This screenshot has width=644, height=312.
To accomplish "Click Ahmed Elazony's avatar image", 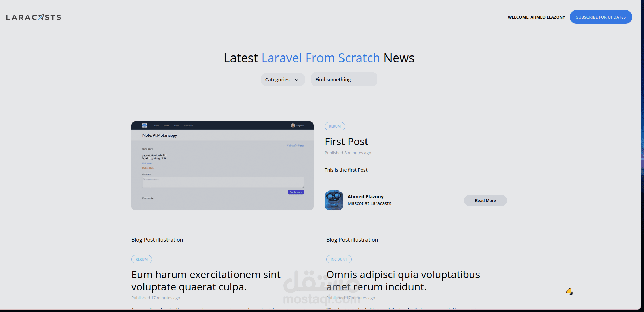I will point(334,200).
